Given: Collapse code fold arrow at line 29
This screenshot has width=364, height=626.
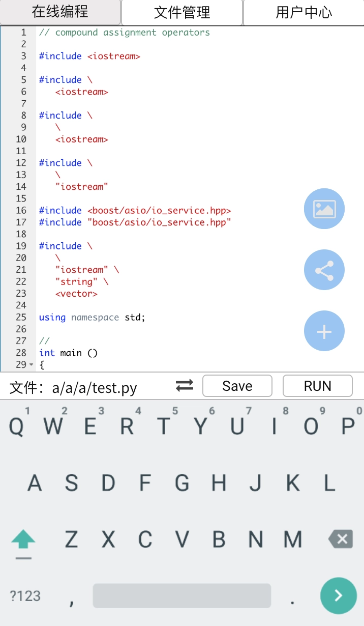Looking at the screenshot, I should coord(31,365).
